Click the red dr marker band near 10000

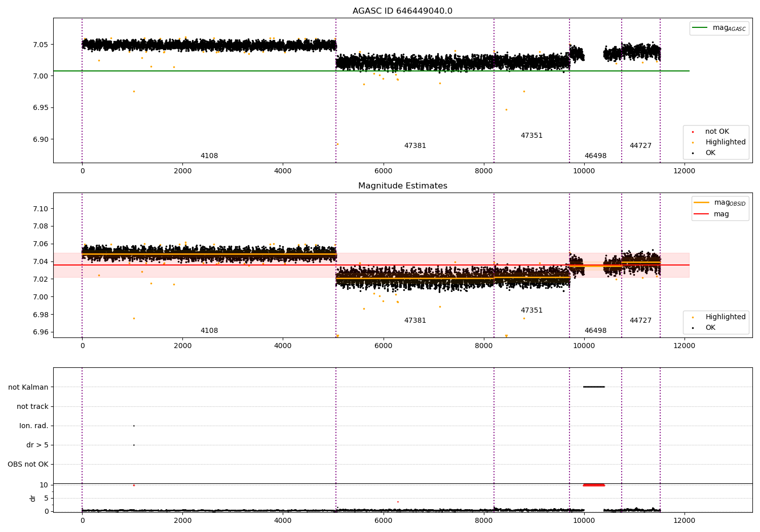pyautogui.click(x=594, y=485)
